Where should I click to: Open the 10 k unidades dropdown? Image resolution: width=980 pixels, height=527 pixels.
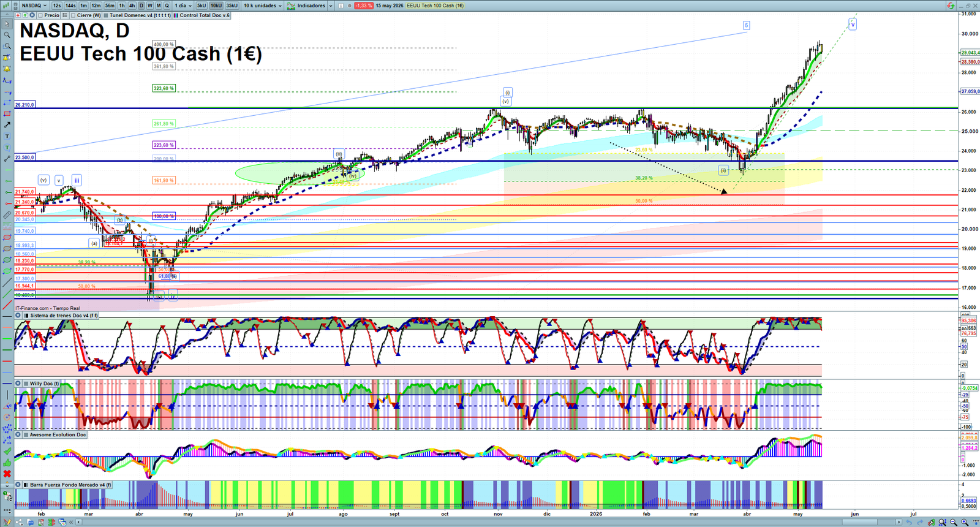coord(263,6)
